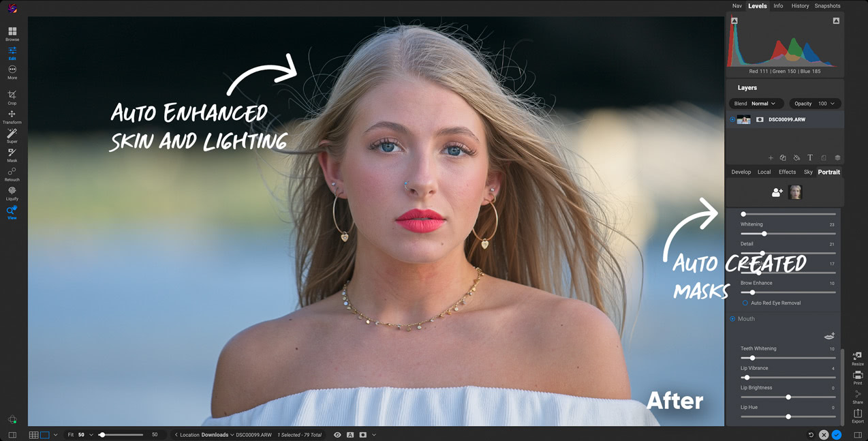Viewport: 868px width, 441px height.
Task: Select the Transform tool
Action: point(12,117)
